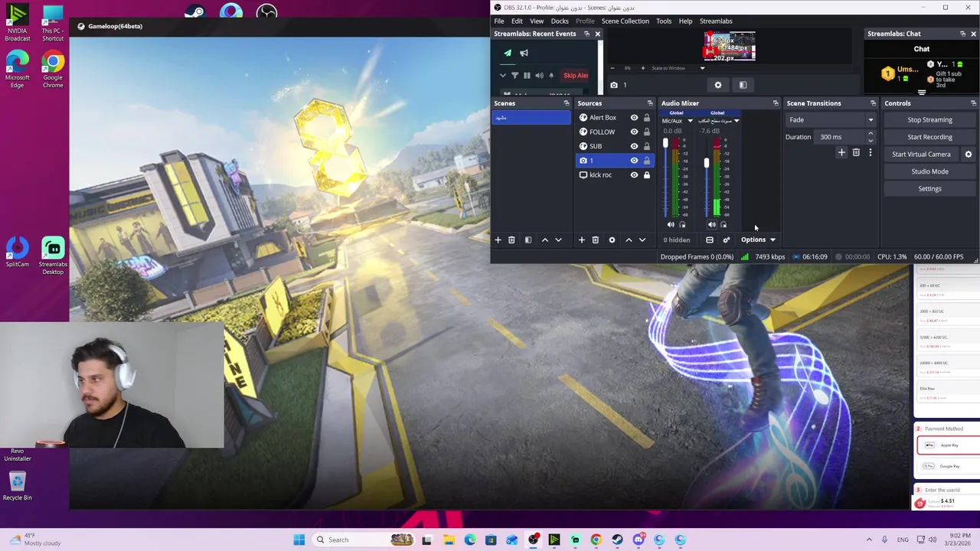
Task: Open the Streamlabs menu in OBS
Action: pyautogui.click(x=716, y=21)
